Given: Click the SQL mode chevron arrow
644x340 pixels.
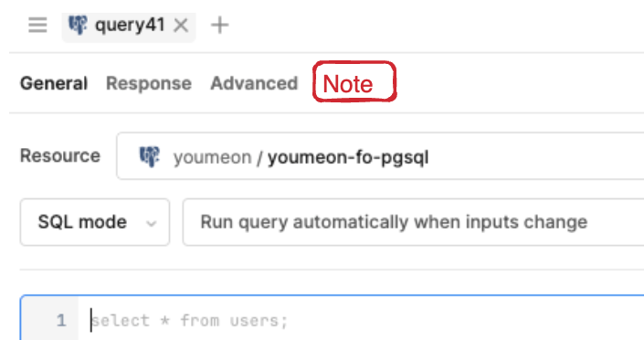Looking at the screenshot, I should point(152,224).
